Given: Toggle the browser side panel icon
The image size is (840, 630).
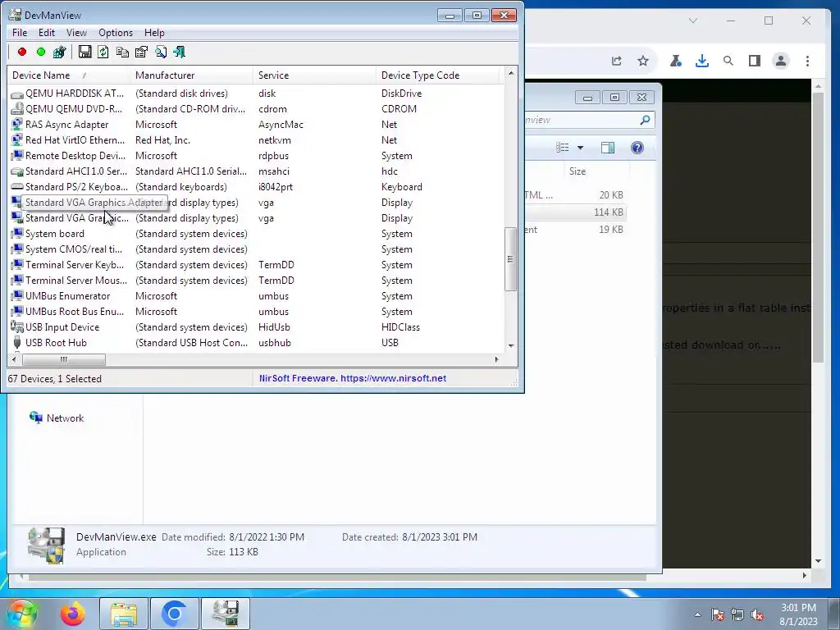Looking at the screenshot, I should click(755, 61).
